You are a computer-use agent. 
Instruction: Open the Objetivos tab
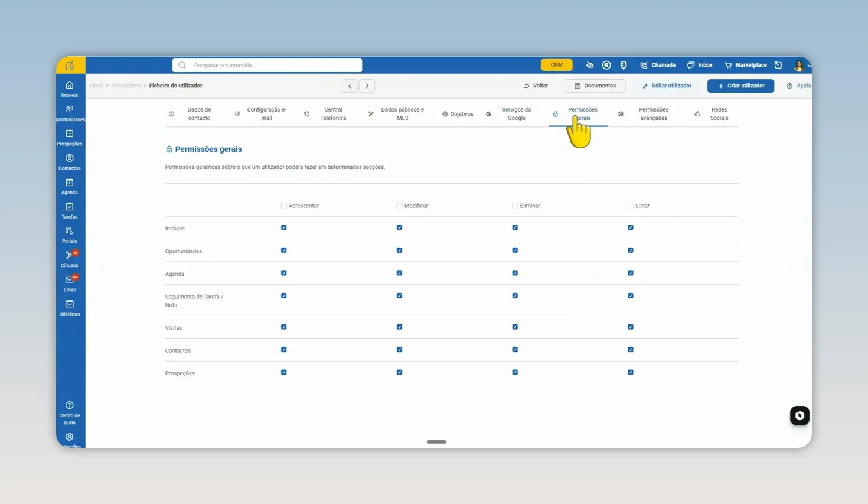point(458,114)
